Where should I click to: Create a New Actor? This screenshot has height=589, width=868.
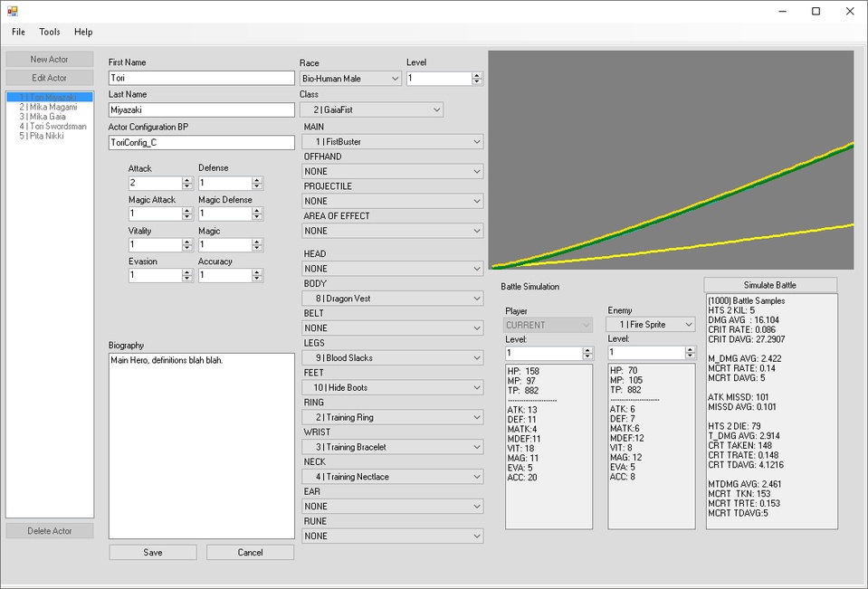click(49, 58)
